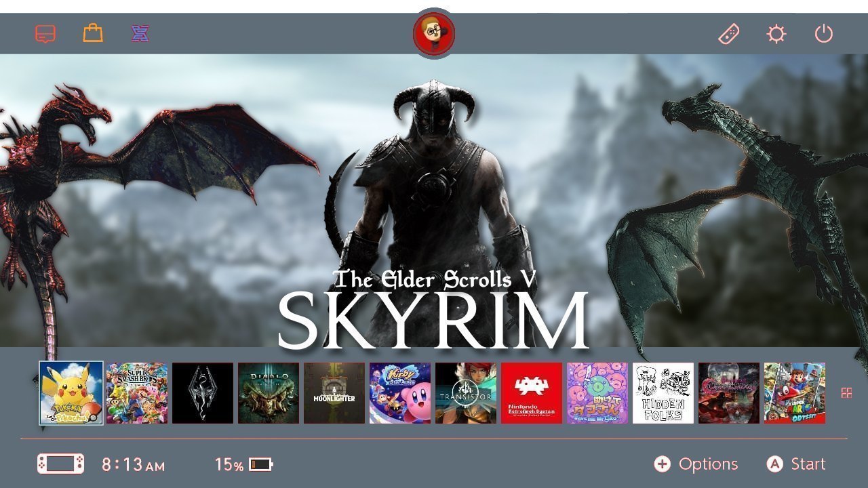
Task: Select the Sleep Mode power icon
Action: tap(824, 33)
